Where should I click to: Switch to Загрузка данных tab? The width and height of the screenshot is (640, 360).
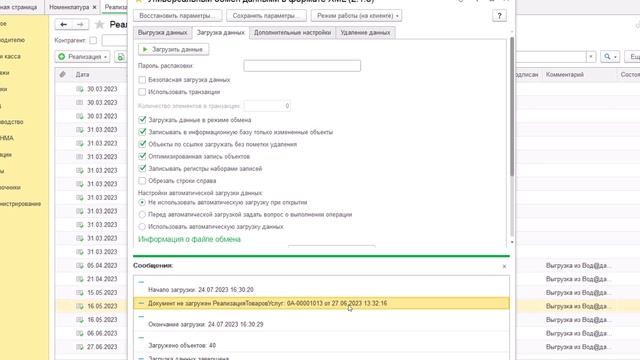tap(220, 33)
